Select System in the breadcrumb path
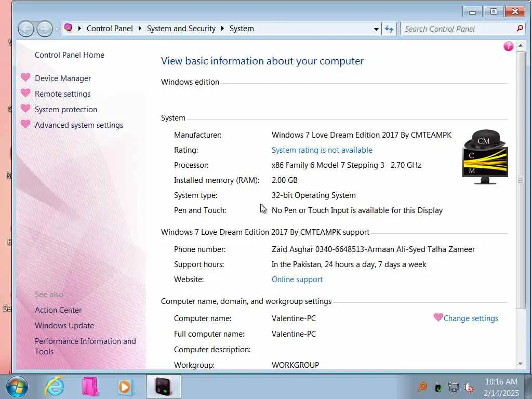The width and height of the screenshot is (532, 399). [242, 29]
